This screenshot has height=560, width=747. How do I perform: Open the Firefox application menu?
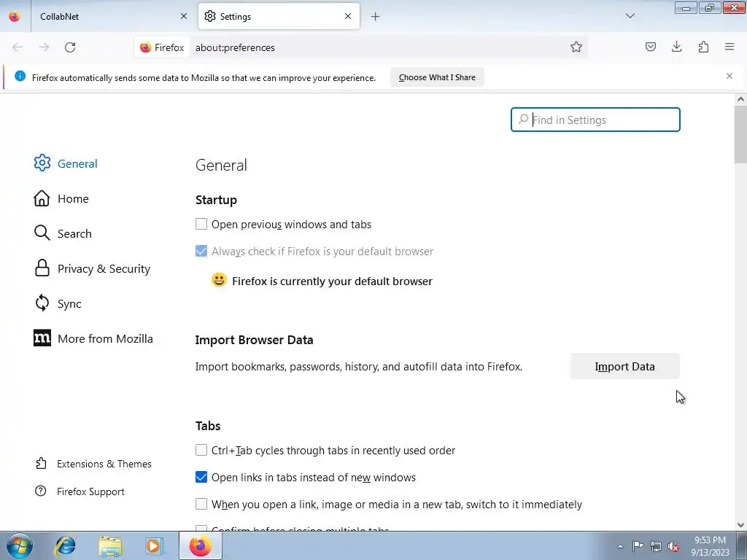(729, 47)
